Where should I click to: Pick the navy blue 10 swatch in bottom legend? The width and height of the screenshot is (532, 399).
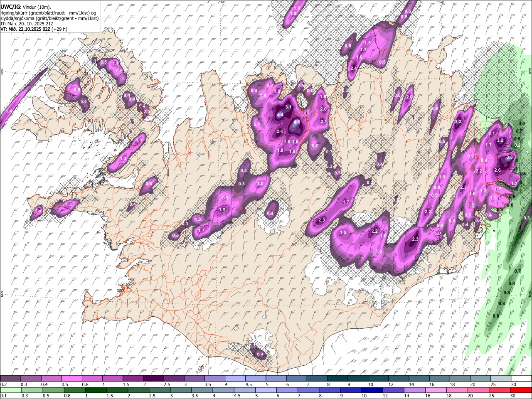pyautogui.click(x=372, y=390)
